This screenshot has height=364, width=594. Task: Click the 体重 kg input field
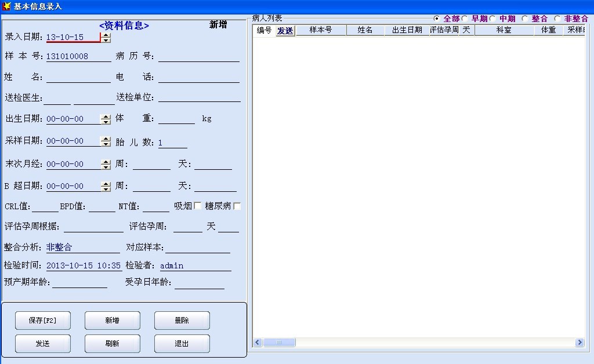coord(176,118)
